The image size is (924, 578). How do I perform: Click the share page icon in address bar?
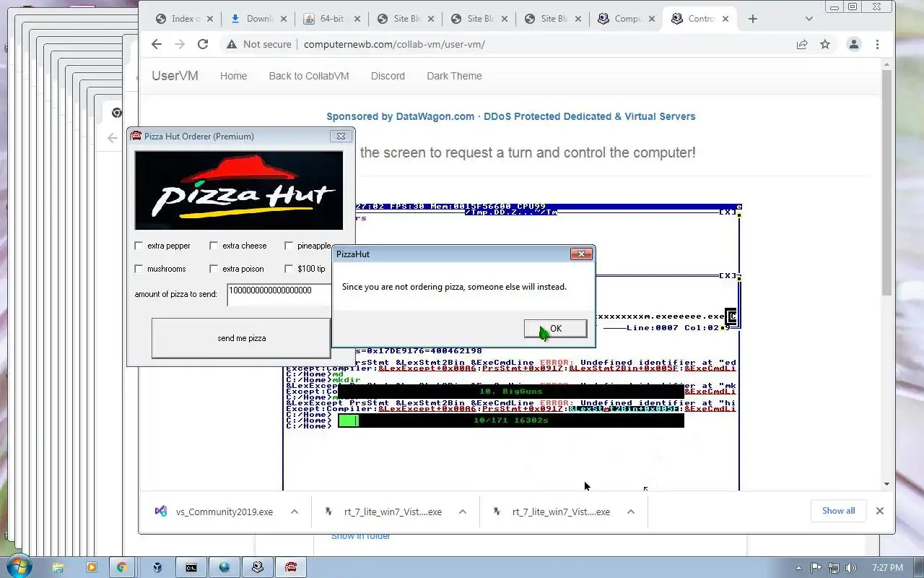[x=802, y=44]
